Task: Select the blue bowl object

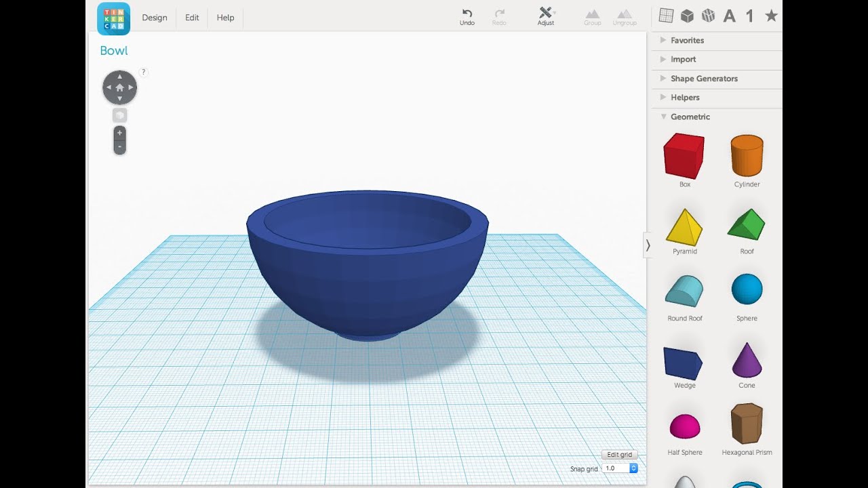Action: click(367, 266)
